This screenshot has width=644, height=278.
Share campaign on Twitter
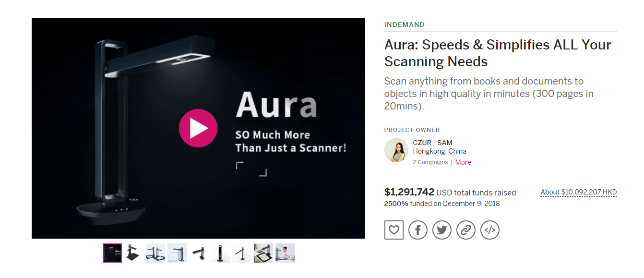coord(442,230)
